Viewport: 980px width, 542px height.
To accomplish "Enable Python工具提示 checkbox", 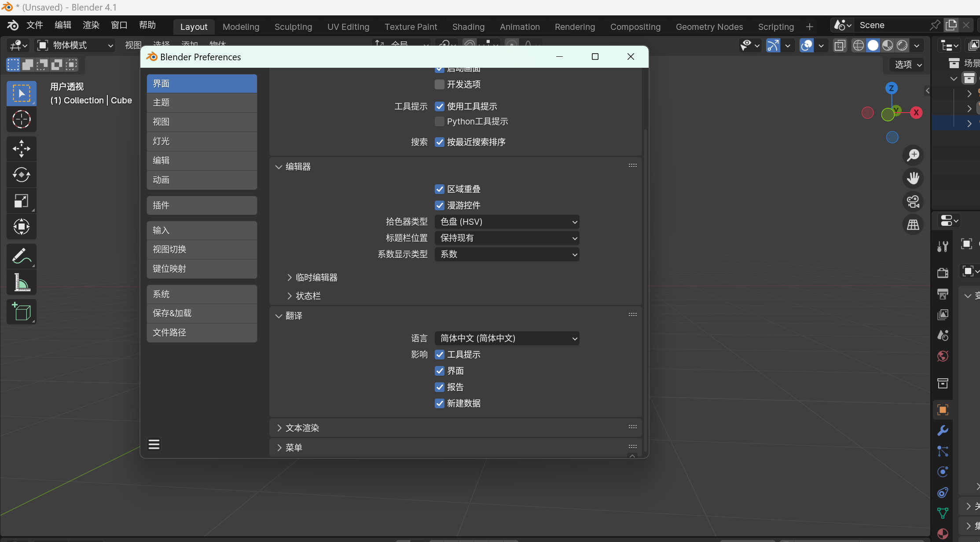I will pyautogui.click(x=439, y=121).
